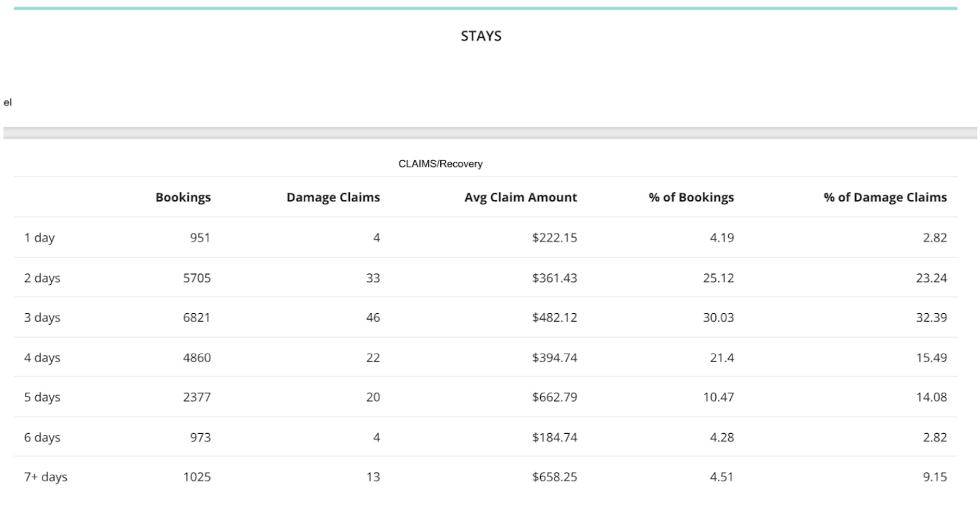This screenshot has width=980, height=522.
Task: Click the % of Damage Claims header
Action: tap(884, 197)
